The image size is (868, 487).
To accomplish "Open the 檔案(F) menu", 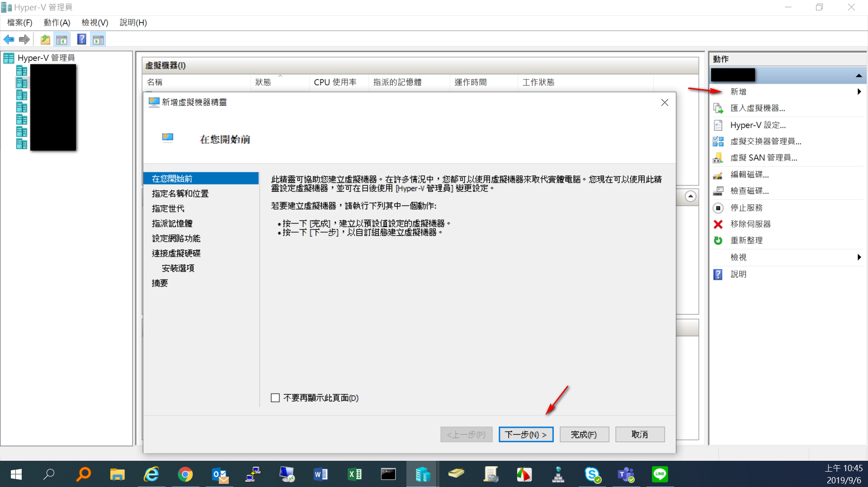I will [x=20, y=23].
